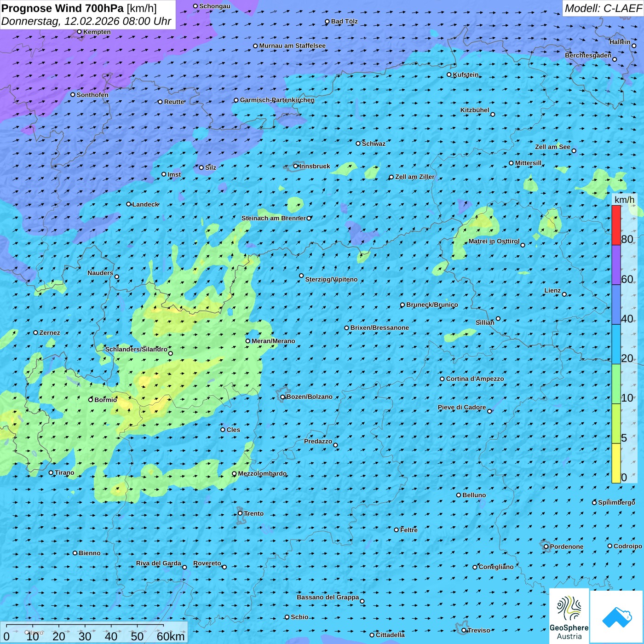
Task: Click the GeoSphere Austria logo
Action: (569, 616)
